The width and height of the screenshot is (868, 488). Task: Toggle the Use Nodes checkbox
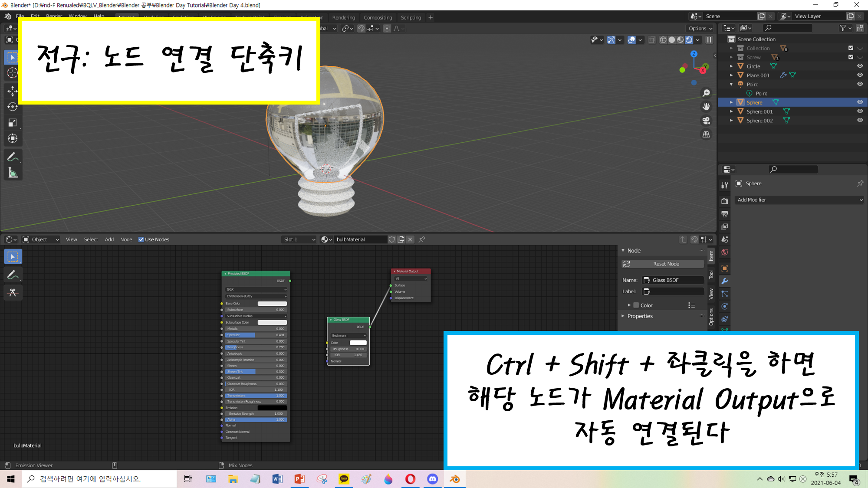(x=141, y=239)
